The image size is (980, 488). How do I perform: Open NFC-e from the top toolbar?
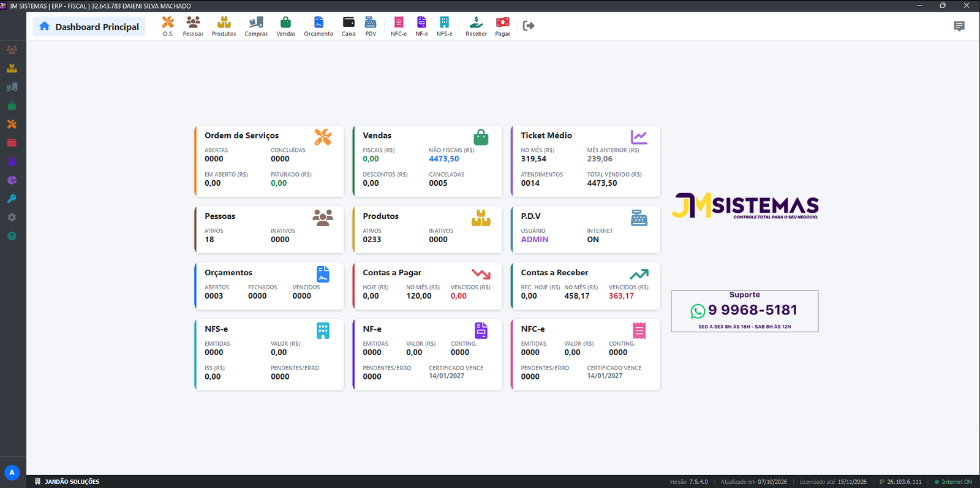click(399, 26)
